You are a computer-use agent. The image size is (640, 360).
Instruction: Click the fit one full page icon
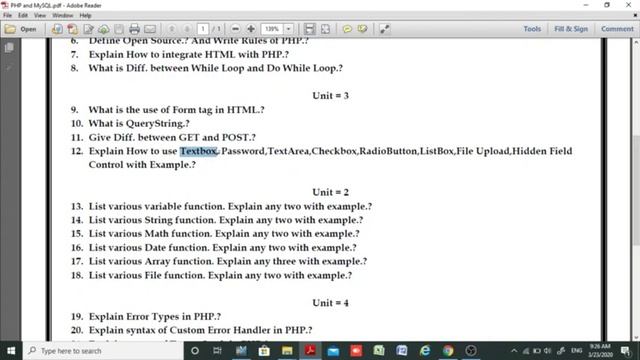(x=325, y=29)
